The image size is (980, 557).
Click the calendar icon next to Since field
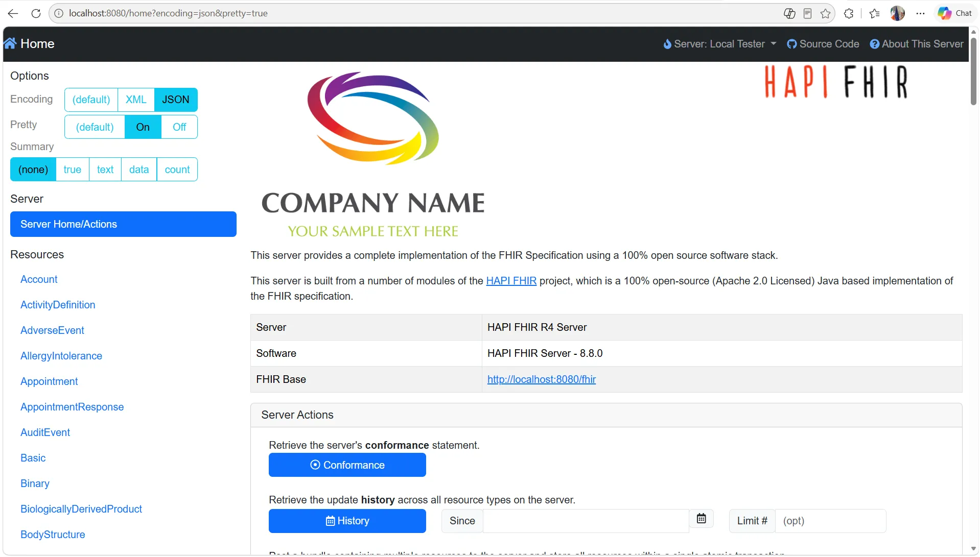tap(702, 519)
